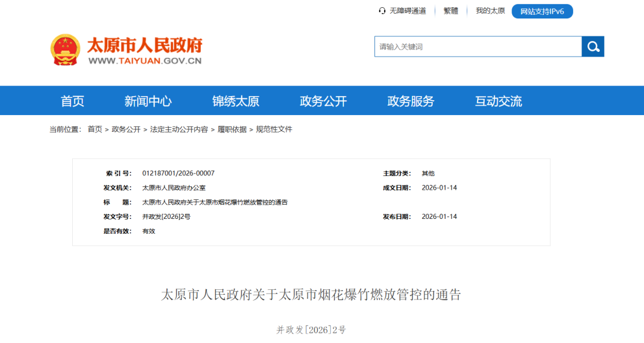Click the 当前位置 label

click(x=66, y=129)
